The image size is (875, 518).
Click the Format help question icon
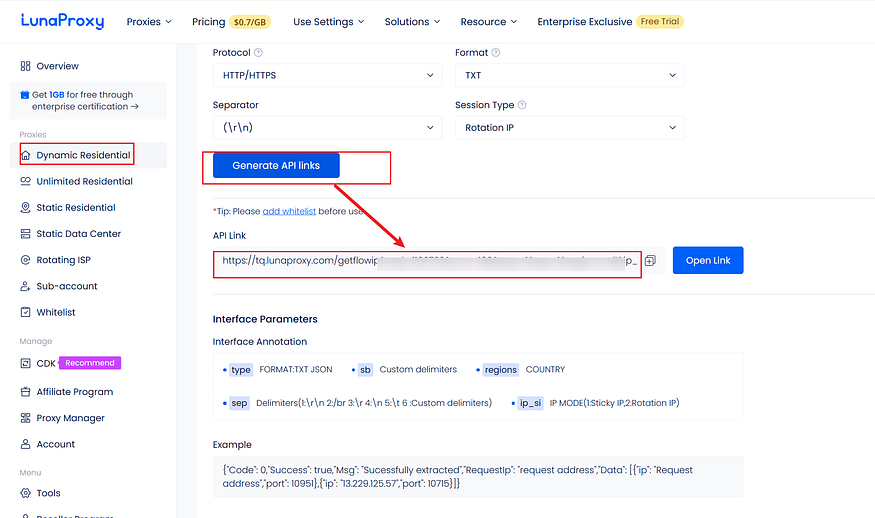pyautogui.click(x=496, y=52)
